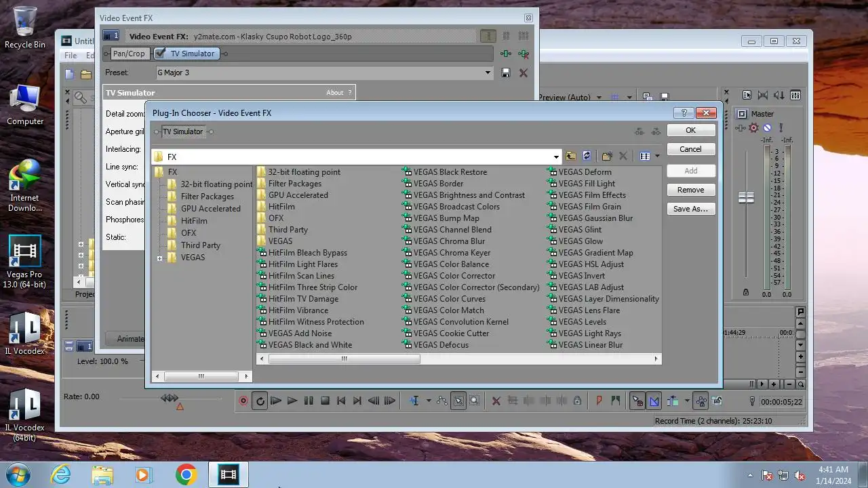The image size is (868, 488).
Task: Open the Auto Ripple dropdown arrow
Action: pyautogui.click(x=687, y=401)
